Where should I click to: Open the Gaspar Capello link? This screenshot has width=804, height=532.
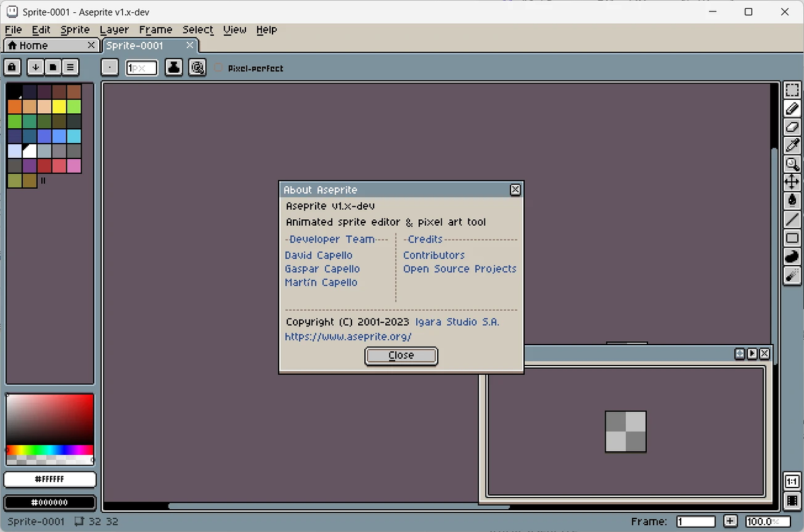pos(322,269)
